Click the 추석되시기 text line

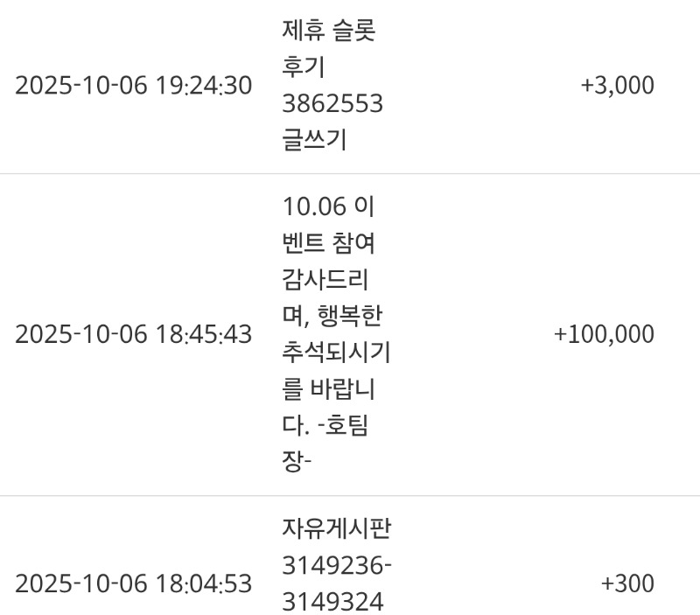(x=336, y=353)
